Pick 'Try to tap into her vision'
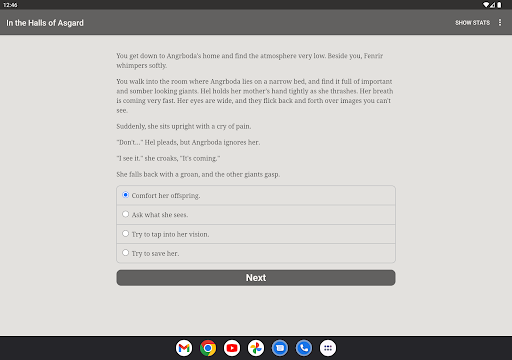The height and width of the screenshot is (360, 512). tap(256, 234)
